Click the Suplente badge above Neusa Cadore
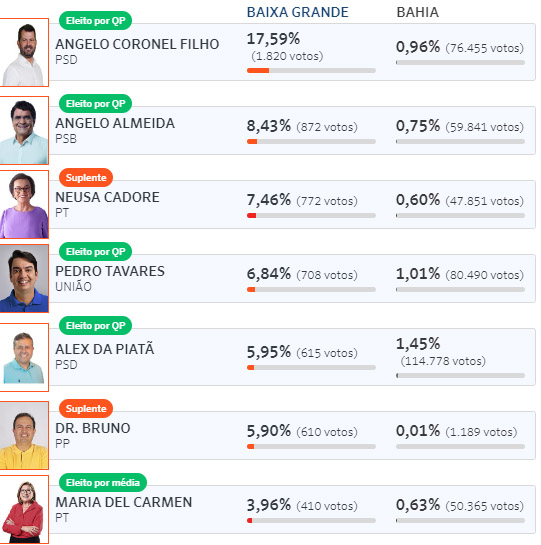The image size is (541, 545). 86,178
